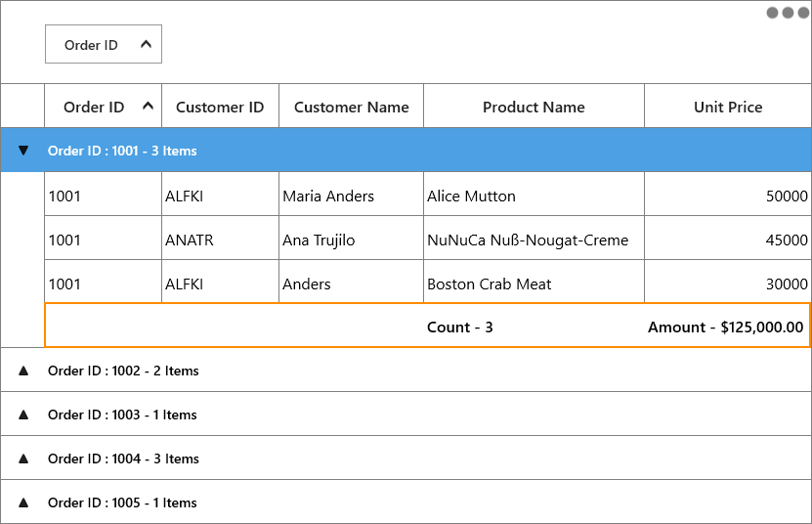Click the Order ID column header label
The image size is (812, 524).
[94, 108]
